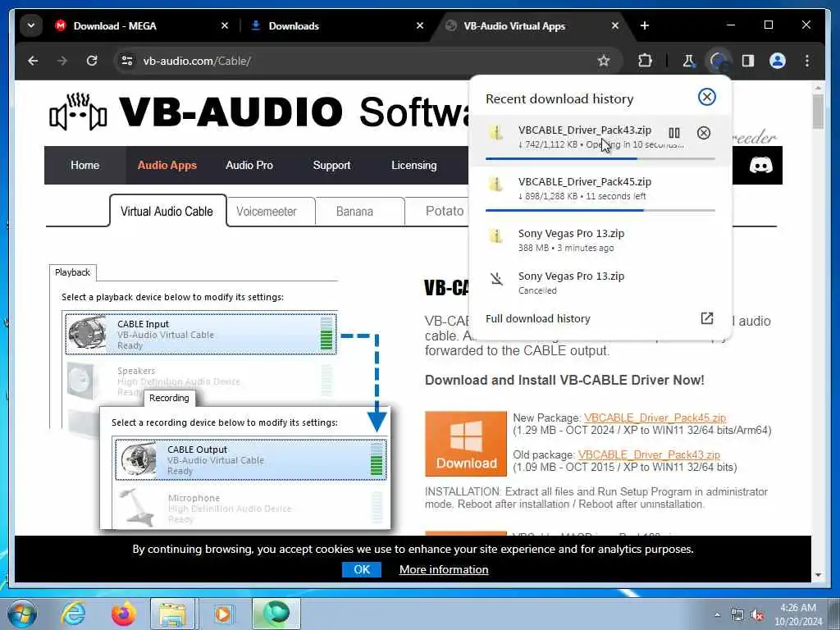Select the cancelled Sony Vegas Pro 13.zip entry
840x630 pixels.
(600, 283)
